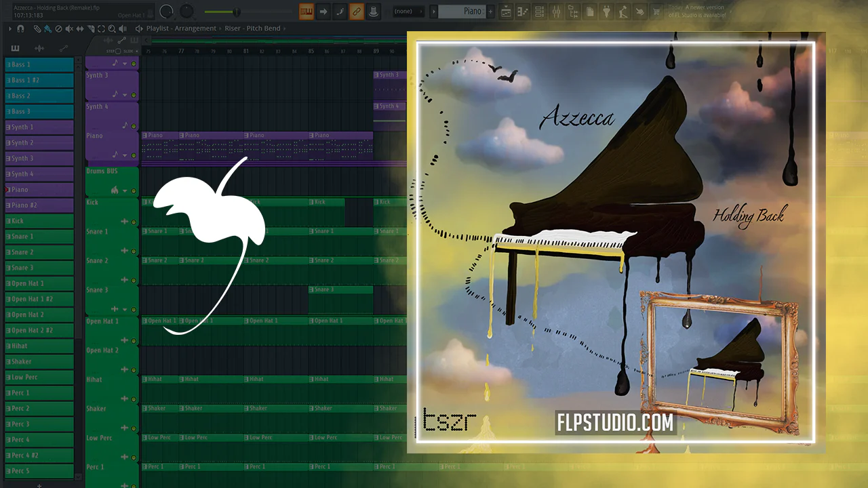868x488 pixels.
Task: Click the plus icon on Snare 1 track
Action: pyautogui.click(x=124, y=251)
